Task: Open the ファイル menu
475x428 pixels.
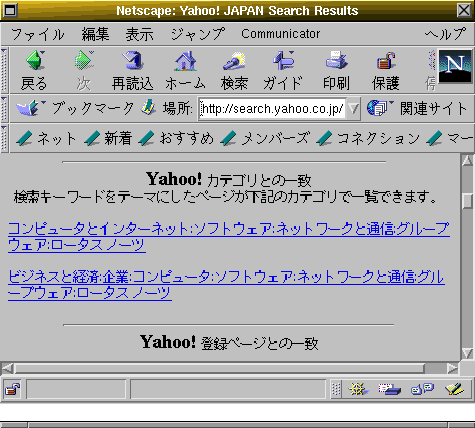Action: pyautogui.click(x=37, y=34)
